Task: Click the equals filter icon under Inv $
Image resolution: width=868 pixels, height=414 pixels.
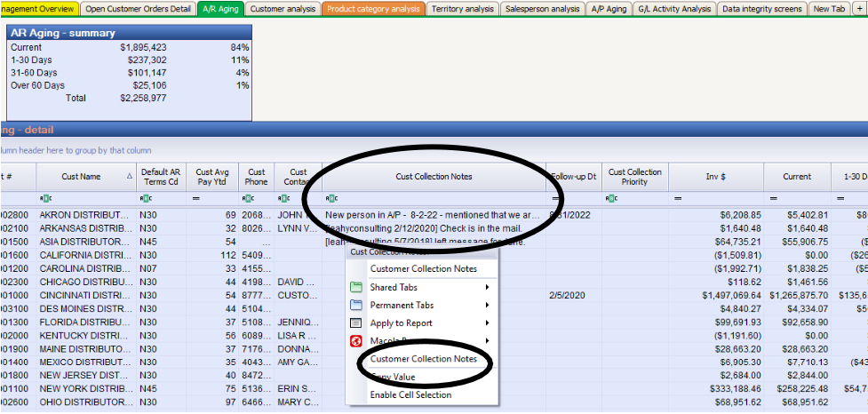Action: (x=676, y=198)
